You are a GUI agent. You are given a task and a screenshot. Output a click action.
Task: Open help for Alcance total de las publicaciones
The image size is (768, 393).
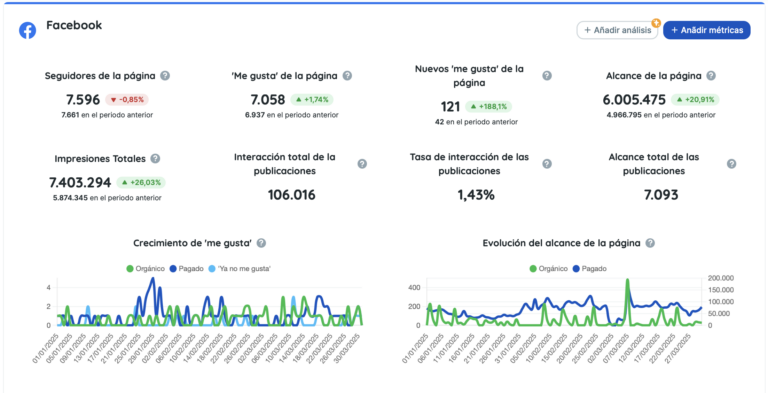731,164
